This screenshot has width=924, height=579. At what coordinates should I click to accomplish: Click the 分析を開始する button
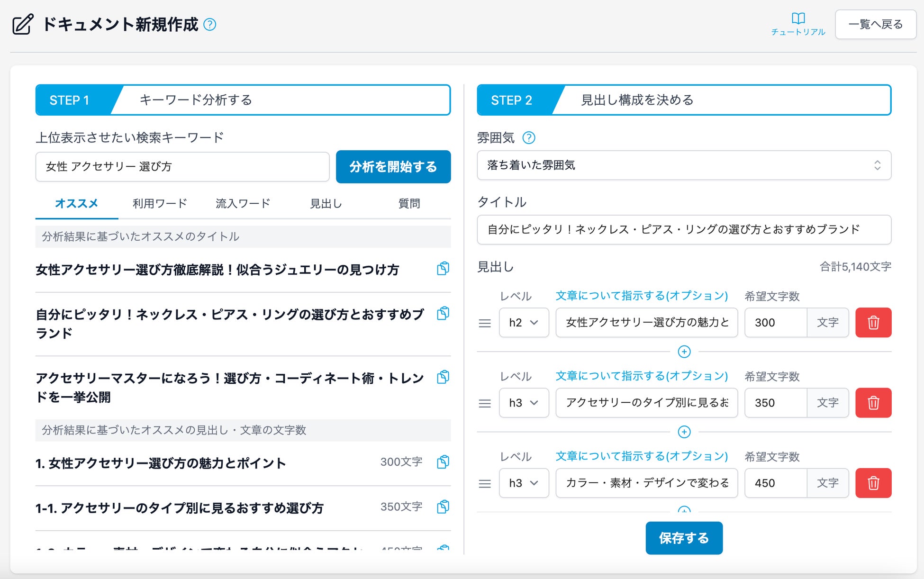coord(393,167)
